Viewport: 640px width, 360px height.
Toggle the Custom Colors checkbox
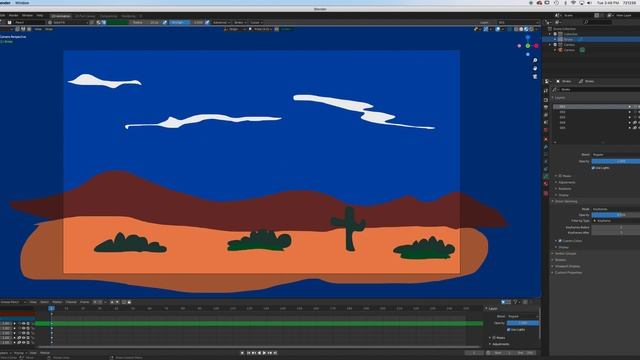(x=560, y=241)
